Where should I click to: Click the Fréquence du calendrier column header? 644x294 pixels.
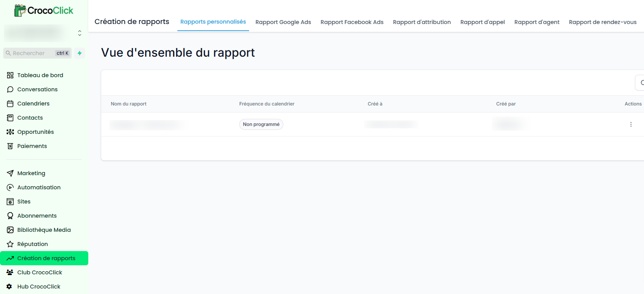pyautogui.click(x=267, y=104)
